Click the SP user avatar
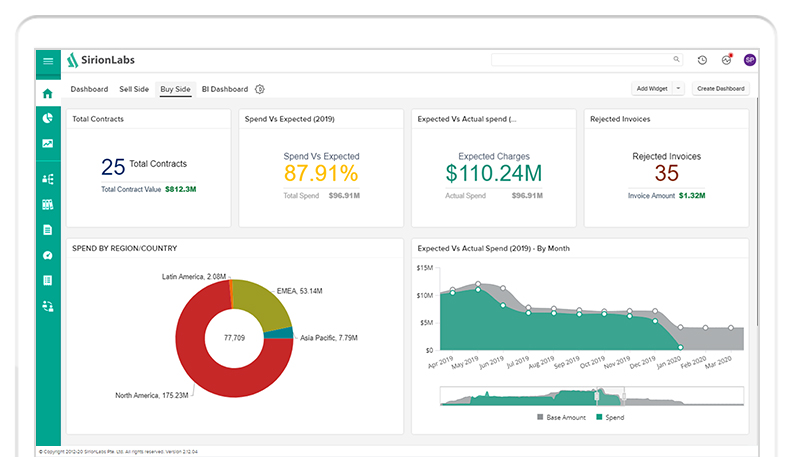 tap(750, 60)
